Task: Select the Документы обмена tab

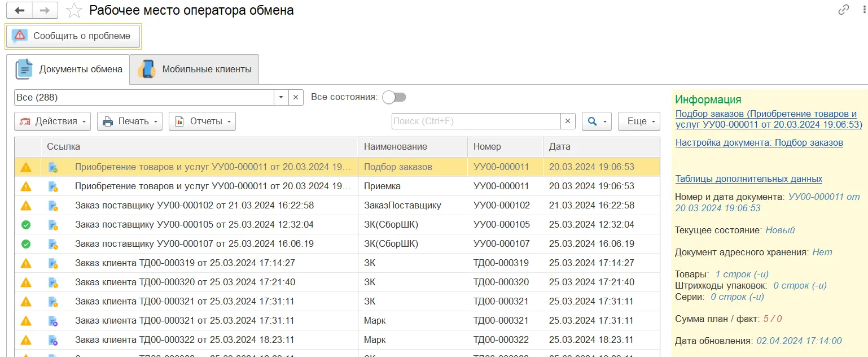Action: coord(68,69)
